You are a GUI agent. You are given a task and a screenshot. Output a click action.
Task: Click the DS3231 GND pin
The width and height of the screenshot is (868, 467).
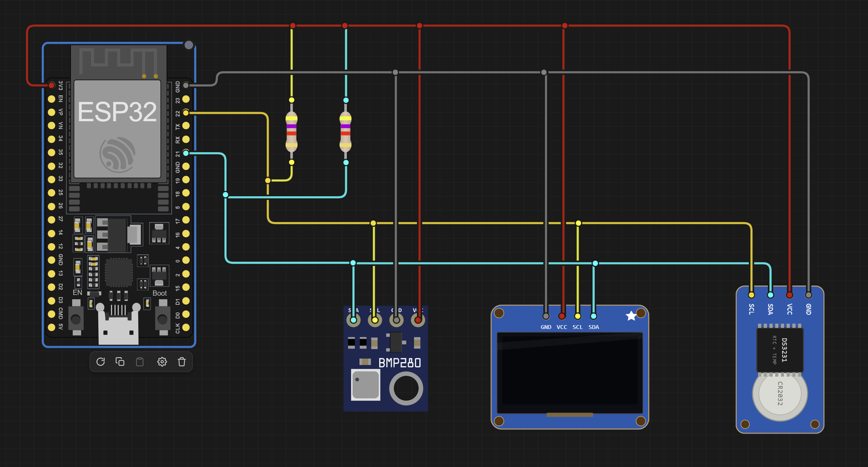[x=808, y=295]
